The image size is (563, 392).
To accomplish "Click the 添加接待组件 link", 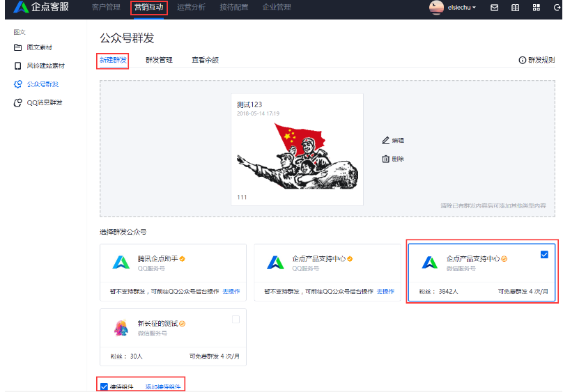I will point(163,386).
